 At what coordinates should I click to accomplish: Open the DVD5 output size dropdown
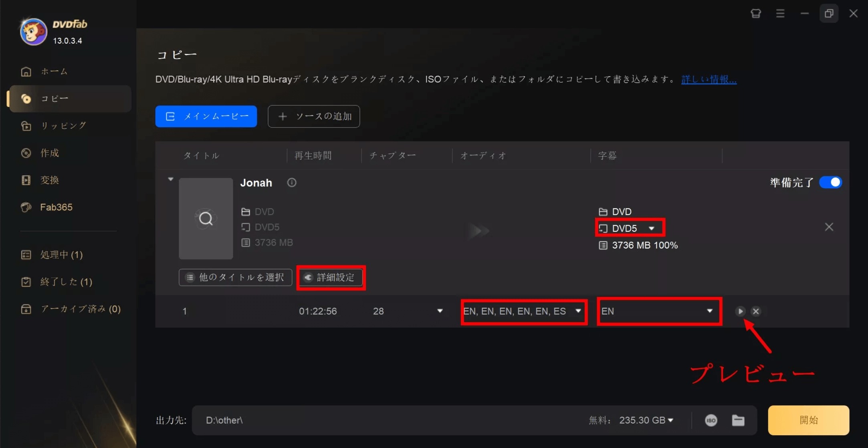[x=630, y=228]
